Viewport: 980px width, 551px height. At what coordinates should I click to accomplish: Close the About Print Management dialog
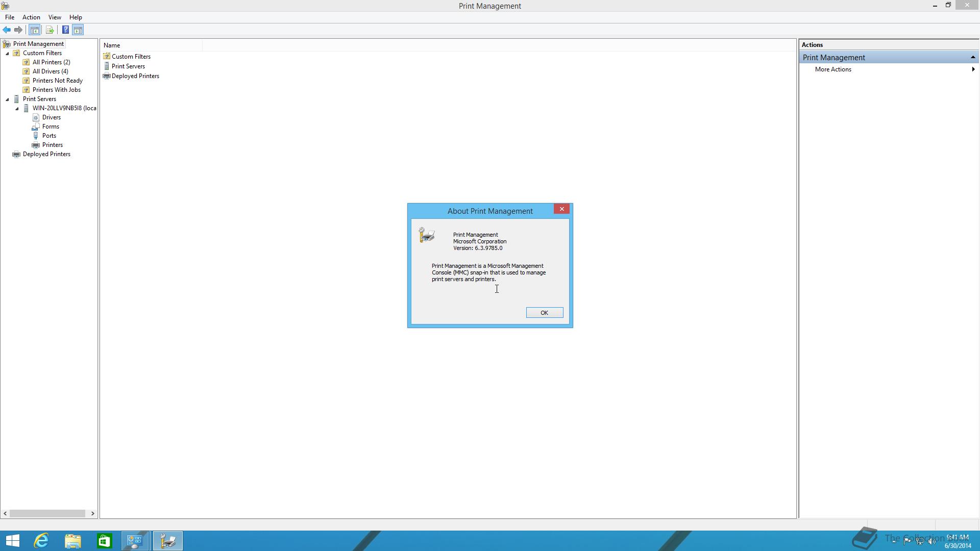pyautogui.click(x=562, y=209)
